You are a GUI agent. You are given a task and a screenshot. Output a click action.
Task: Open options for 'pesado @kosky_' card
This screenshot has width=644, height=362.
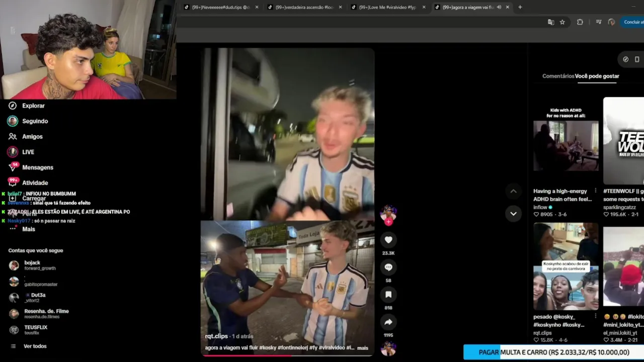[x=596, y=317]
